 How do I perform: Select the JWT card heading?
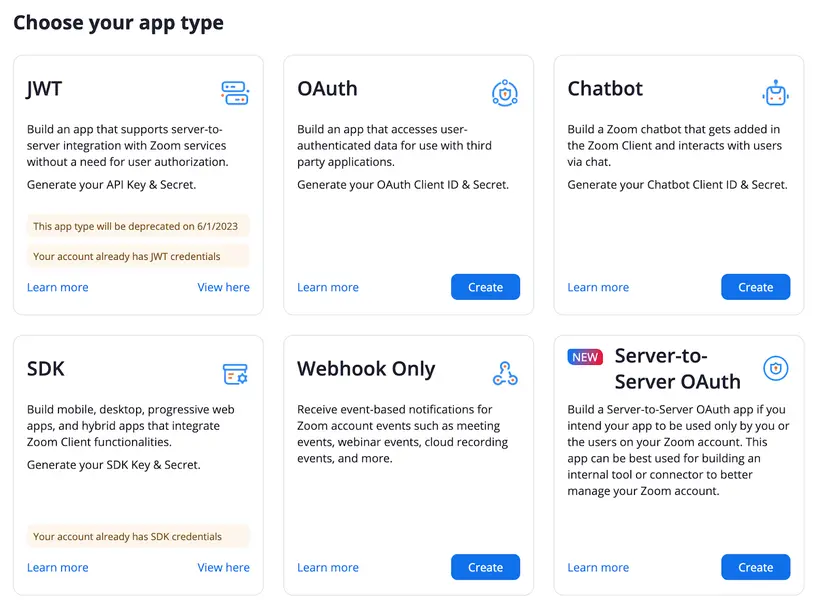42,88
